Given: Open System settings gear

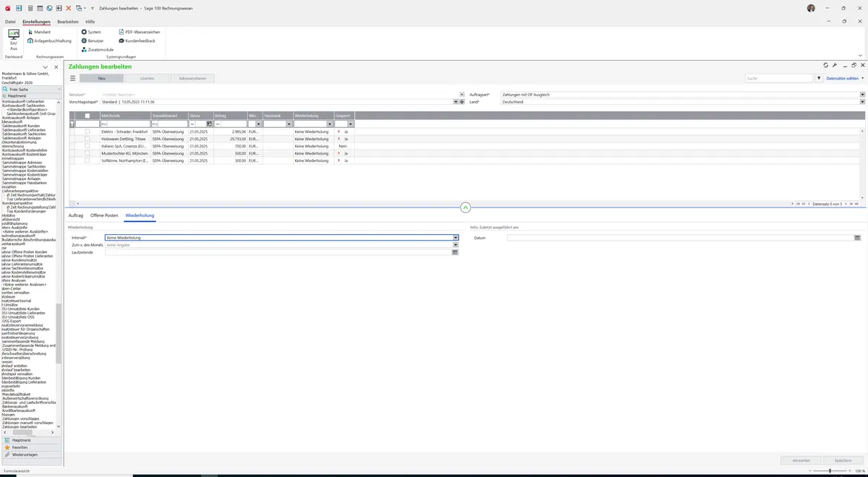Looking at the screenshot, I should [x=91, y=32].
